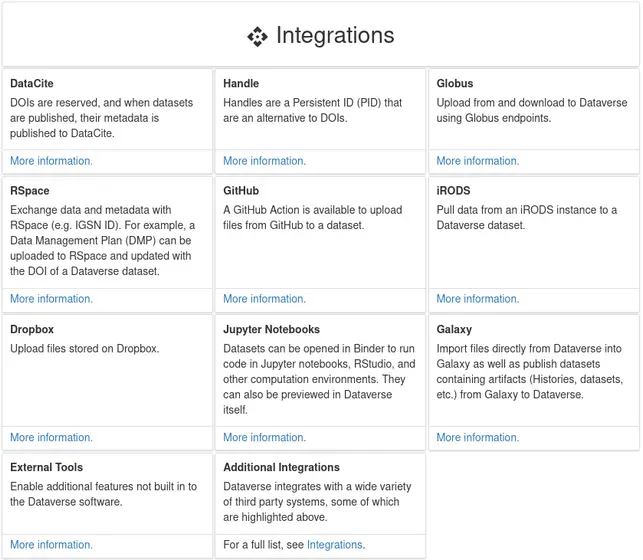Click the Integrations page heading text
Screen dimensions: 643x560
[335, 35]
